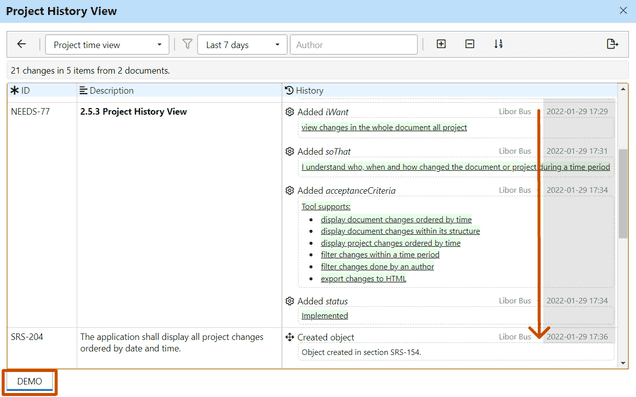Click the move icon beside Created object
The image size is (636, 397).
pyautogui.click(x=290, y=337)
